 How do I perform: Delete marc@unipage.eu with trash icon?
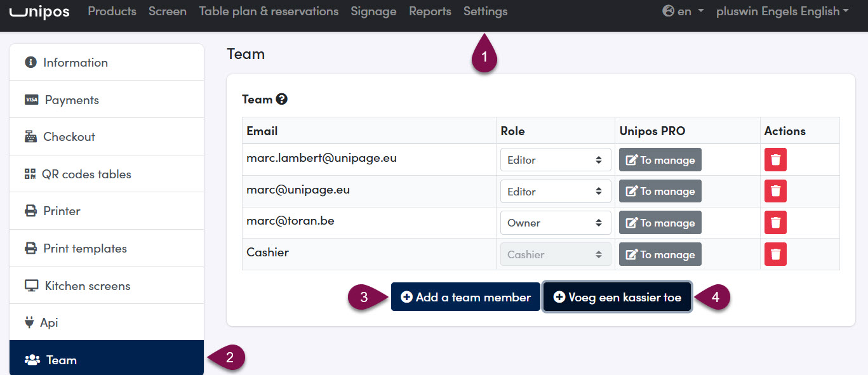tap(775, 192)
